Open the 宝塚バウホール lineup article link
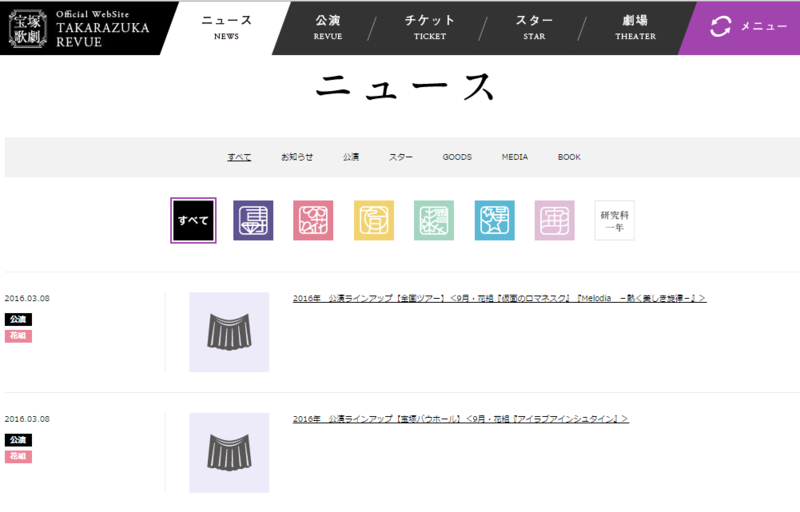800x512 pixels. pyautogui.click(x=461, y=419)
